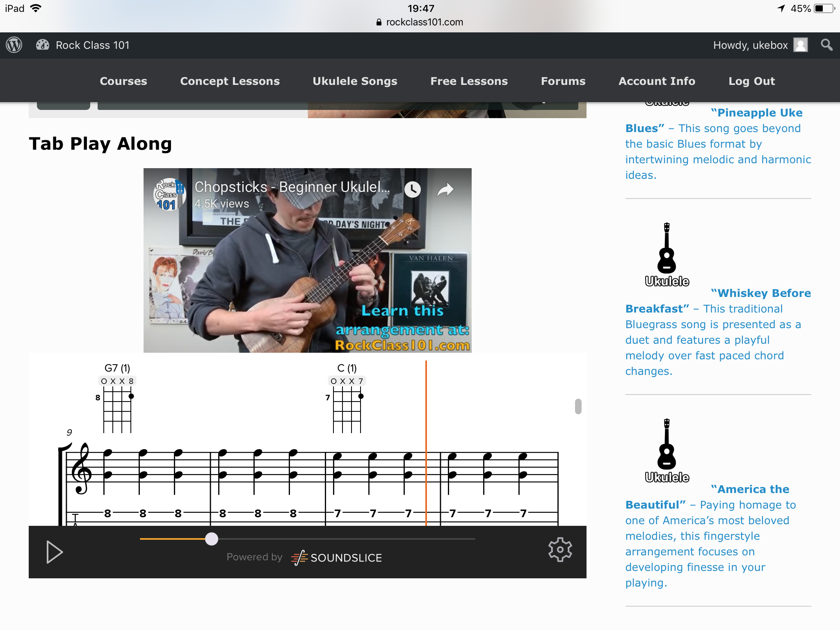Click the Rock Class 101 site name
Image resolution: width=840 pixels, height=630 pixels.
point(93,45)
